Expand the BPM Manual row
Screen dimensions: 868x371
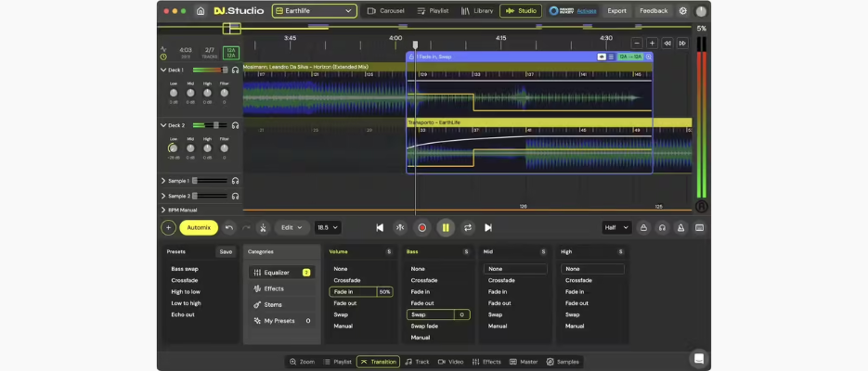[163, 211]
